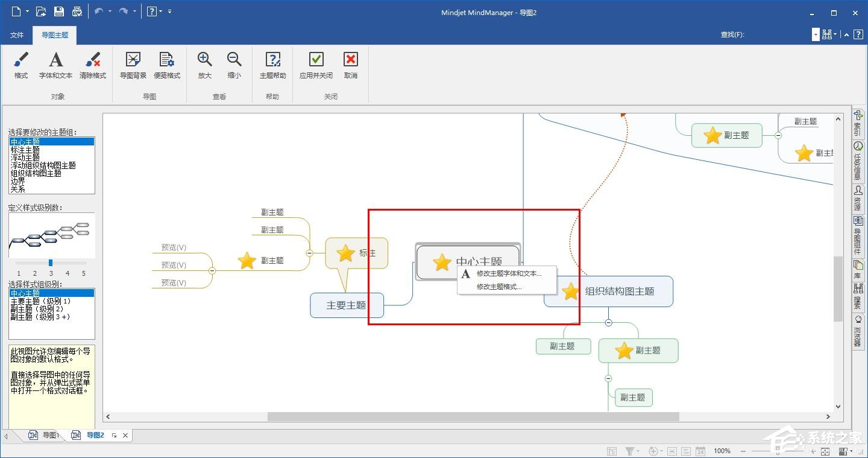Set style levels using the level slider

point(51,262)
